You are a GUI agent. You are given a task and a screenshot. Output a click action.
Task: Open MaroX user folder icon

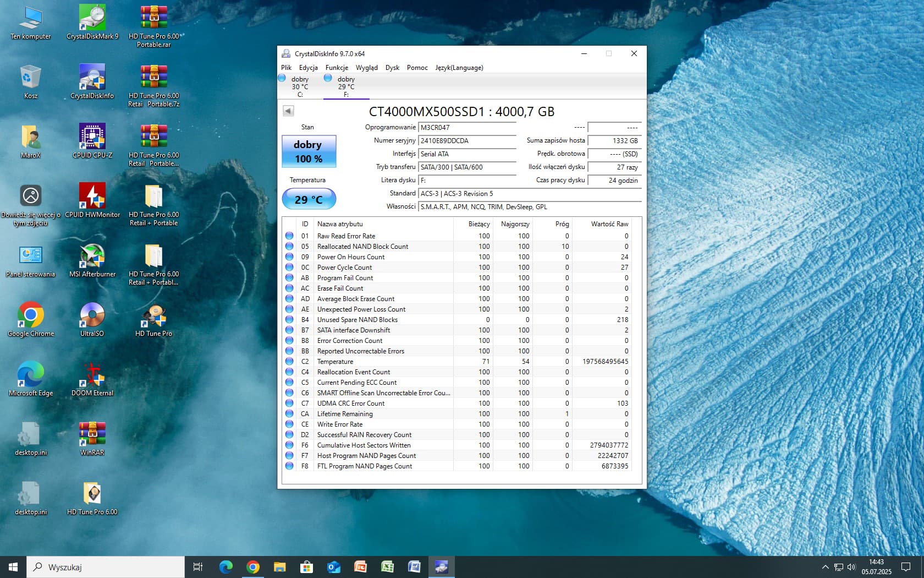pyautogui.click(x=31, y=141)
